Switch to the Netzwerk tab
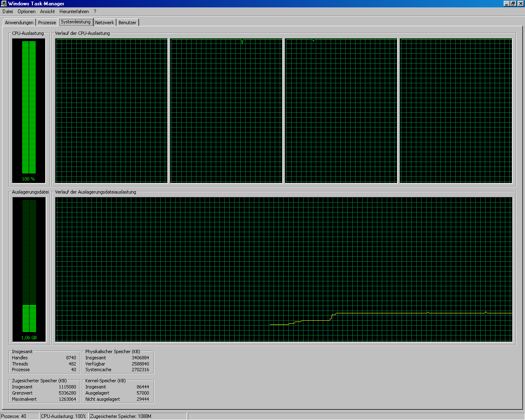This screenshot has height=420, width=525. [105, 23]
